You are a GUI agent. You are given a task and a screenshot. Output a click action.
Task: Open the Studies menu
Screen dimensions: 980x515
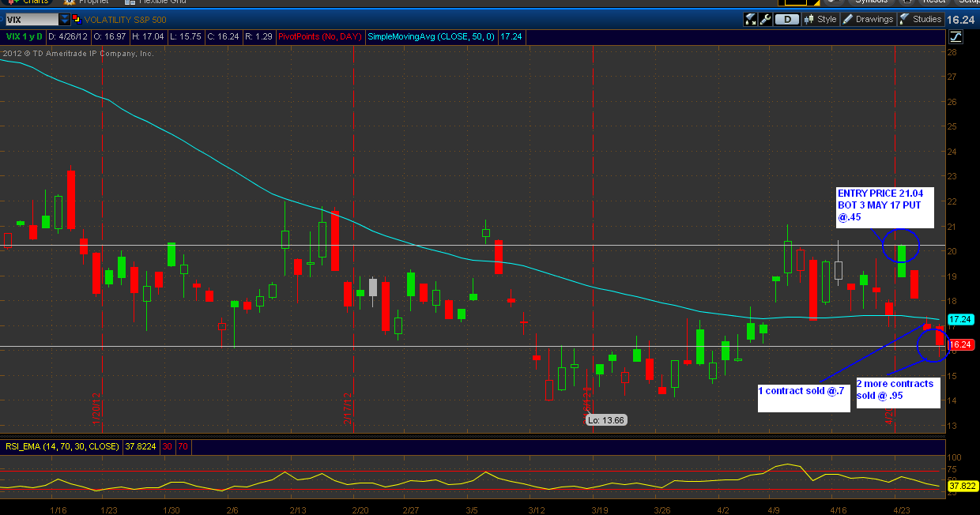(921, 20)
